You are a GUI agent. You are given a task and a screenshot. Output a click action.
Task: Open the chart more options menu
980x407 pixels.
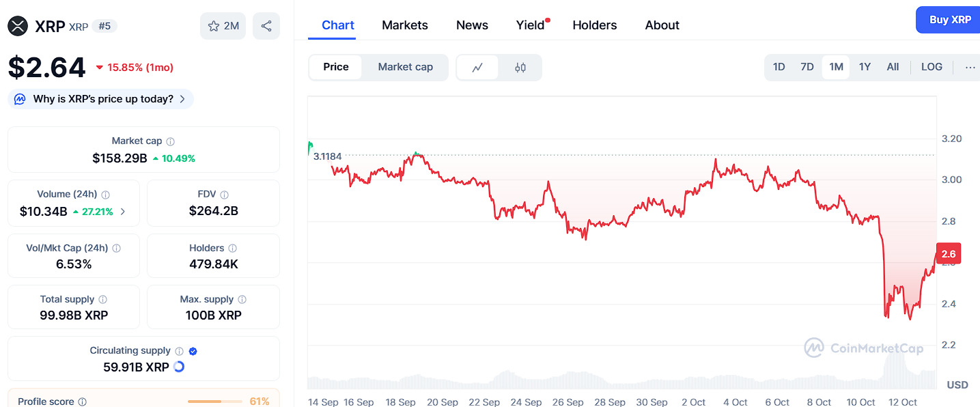point(970,67)
